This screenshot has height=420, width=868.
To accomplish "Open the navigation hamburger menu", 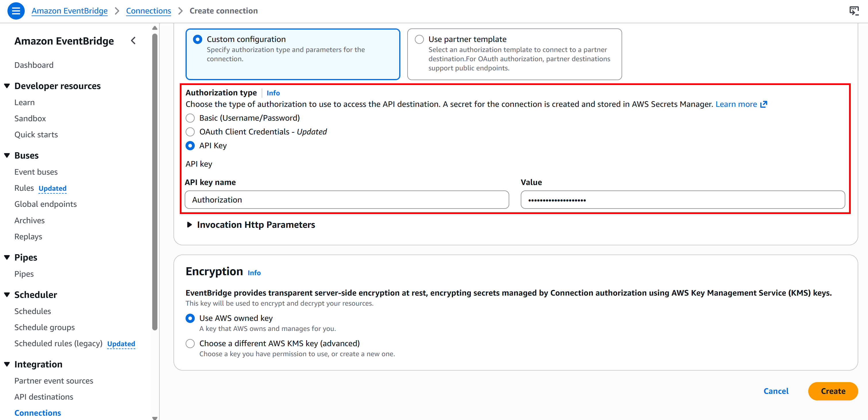I will click(16, 10).
